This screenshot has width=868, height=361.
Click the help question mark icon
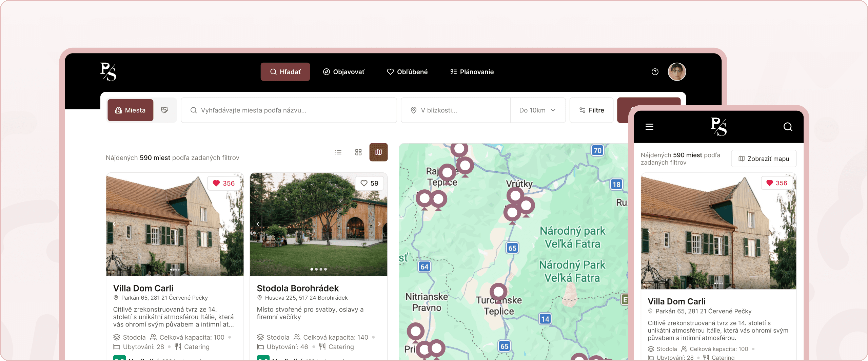655,72
